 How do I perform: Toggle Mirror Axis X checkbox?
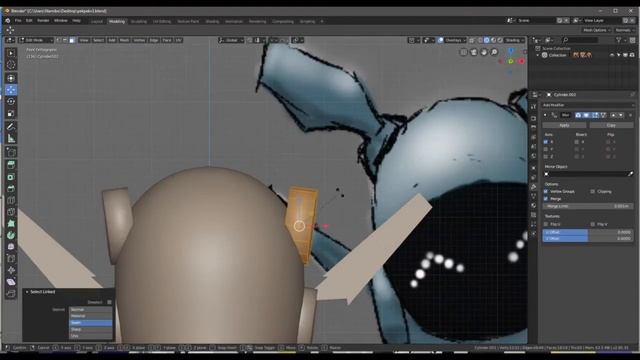pyautogui.click(x=546, y=142)
